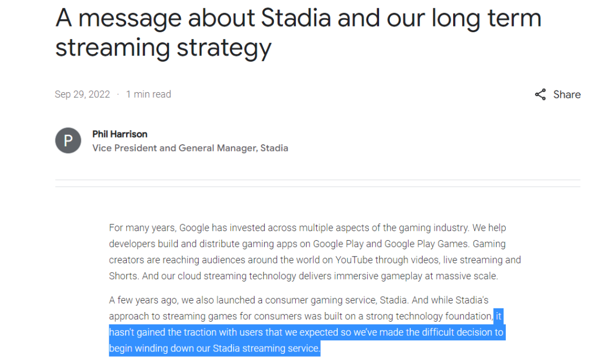This screenshot has height=364, width=611.
Task: Open Phil Harrison's circular P avatar
Action: (68, 141)
